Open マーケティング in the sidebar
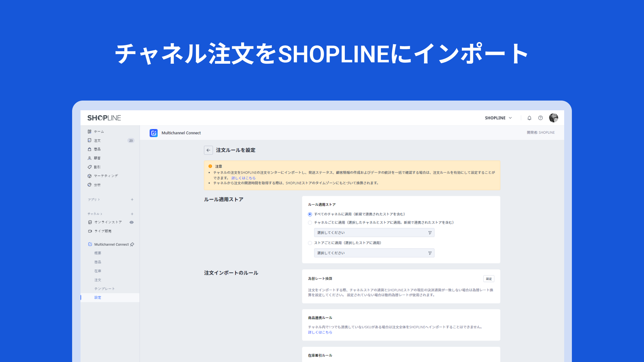This screenshot has width=644, height=362. pos(103,176)
